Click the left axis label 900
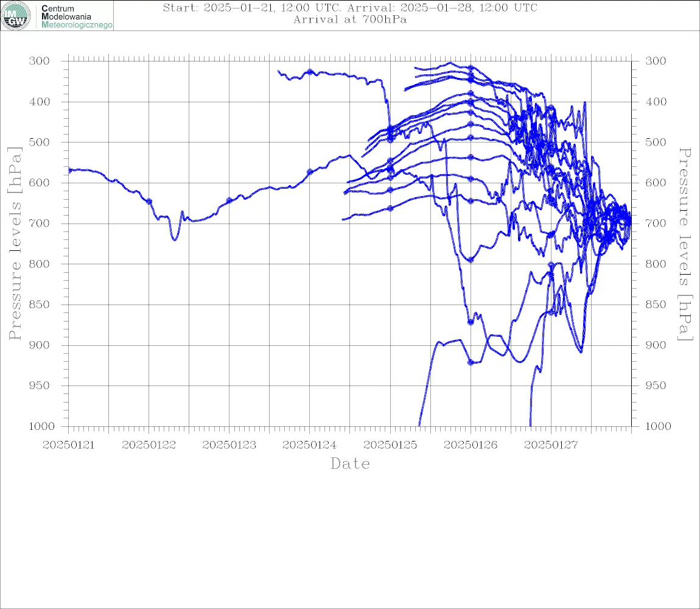The image size is (700, 609). click(40, 345)
